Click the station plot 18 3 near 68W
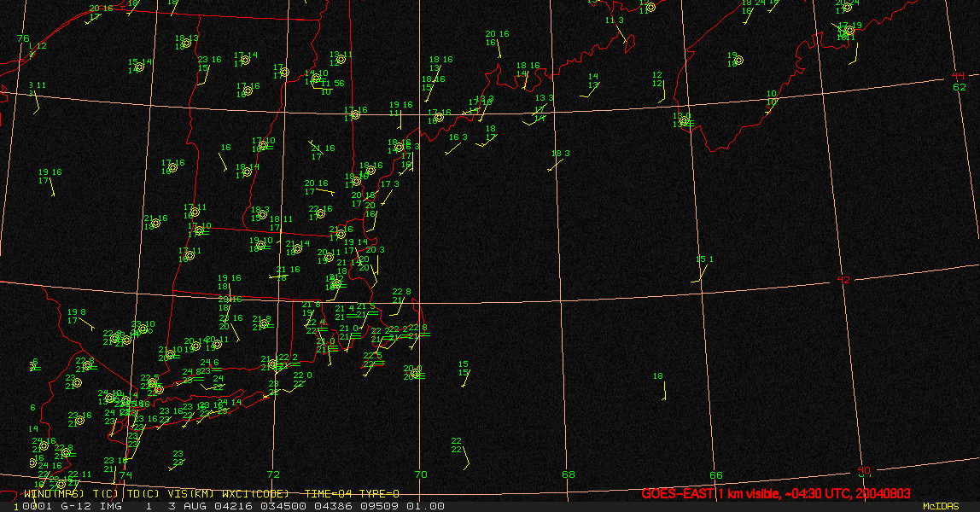980x512 pixels. pyautogui.click(x=558, y=160)
